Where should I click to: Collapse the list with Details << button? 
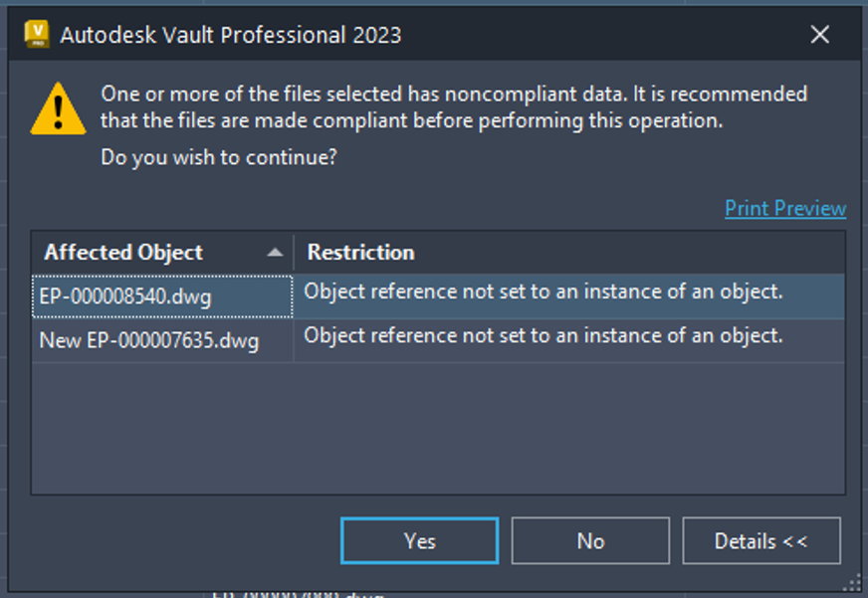coord(760,541)
